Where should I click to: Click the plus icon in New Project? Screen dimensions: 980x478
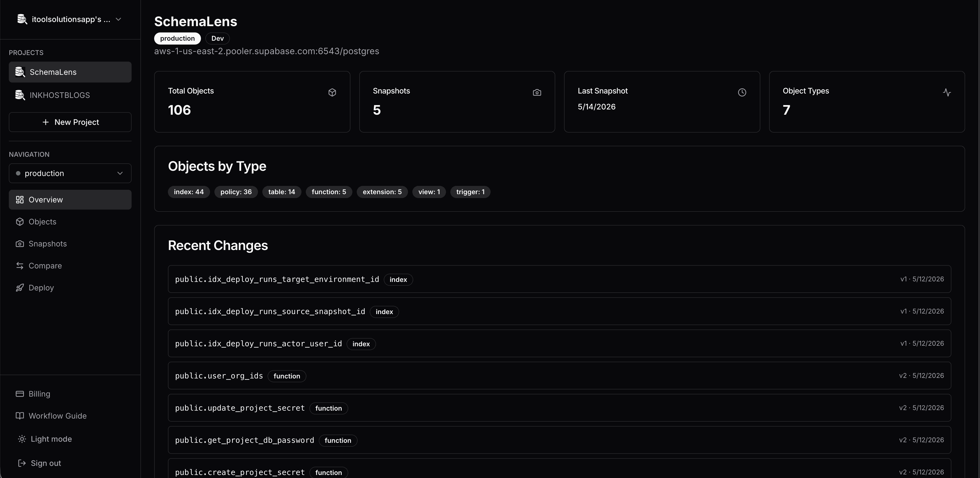click(x=46, y=122)
